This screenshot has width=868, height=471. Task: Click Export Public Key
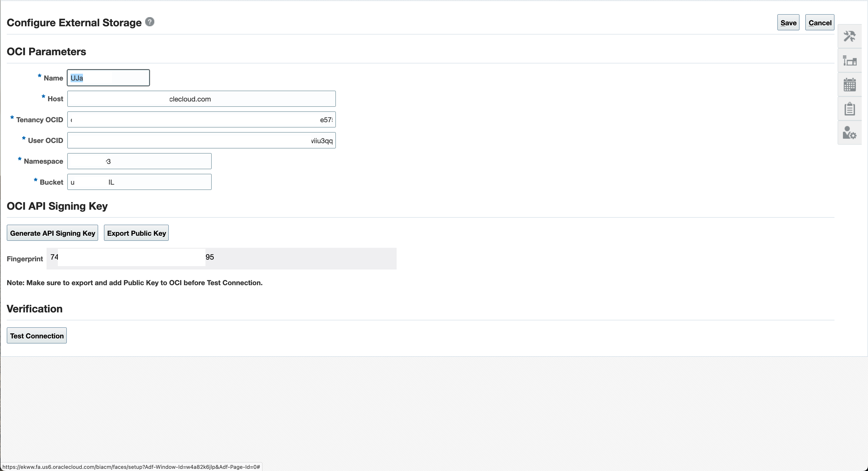click(x=136, y=232)
